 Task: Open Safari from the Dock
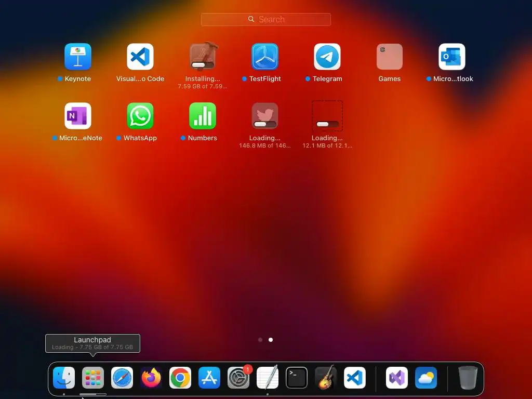coord(122,378)
